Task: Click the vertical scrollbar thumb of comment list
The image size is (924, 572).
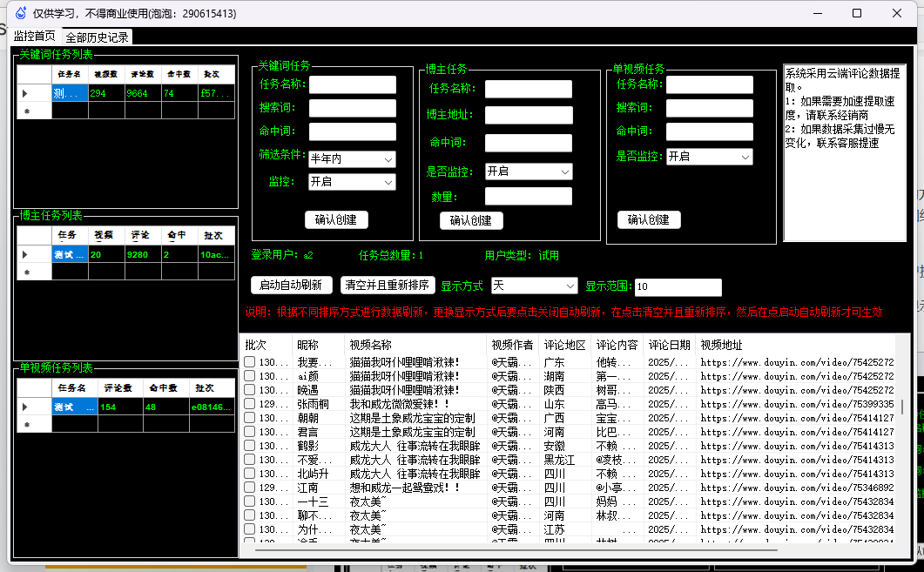Action: click(x=901, y=407)
